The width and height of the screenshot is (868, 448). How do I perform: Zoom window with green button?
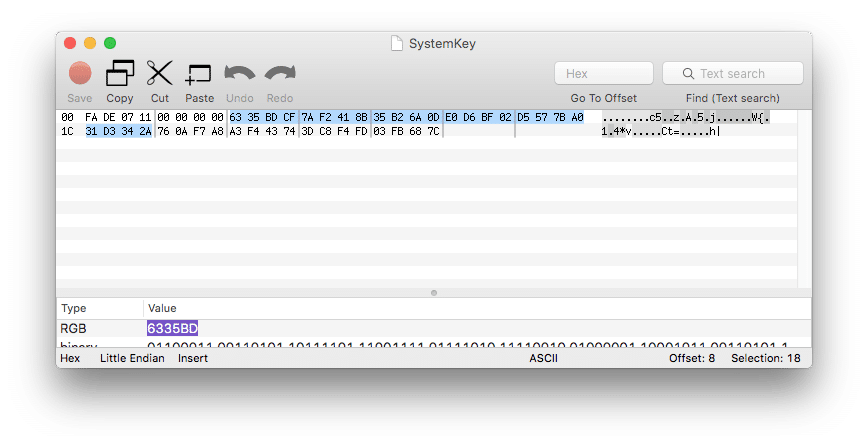(x=110, y=43)
